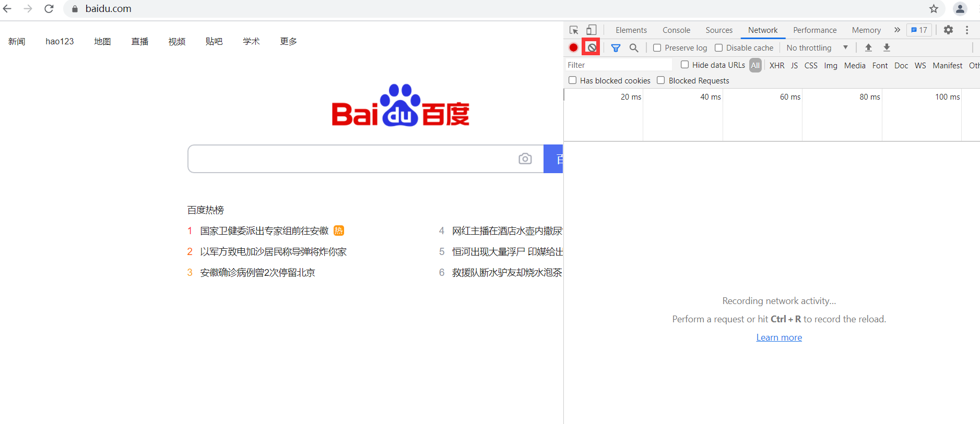Click the camera image-search icon
The image size is (980, 424).
pos(525,159)
